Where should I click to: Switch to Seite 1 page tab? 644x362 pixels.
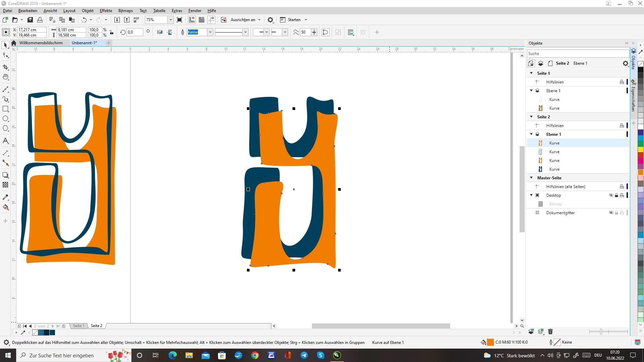tap(78, 326)
